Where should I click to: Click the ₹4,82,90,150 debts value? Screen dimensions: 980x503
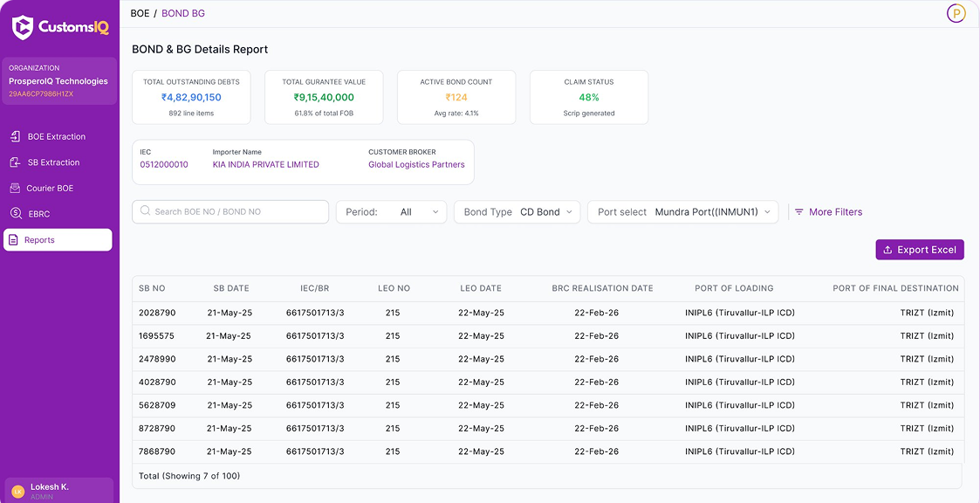click(x=191, y=98)
